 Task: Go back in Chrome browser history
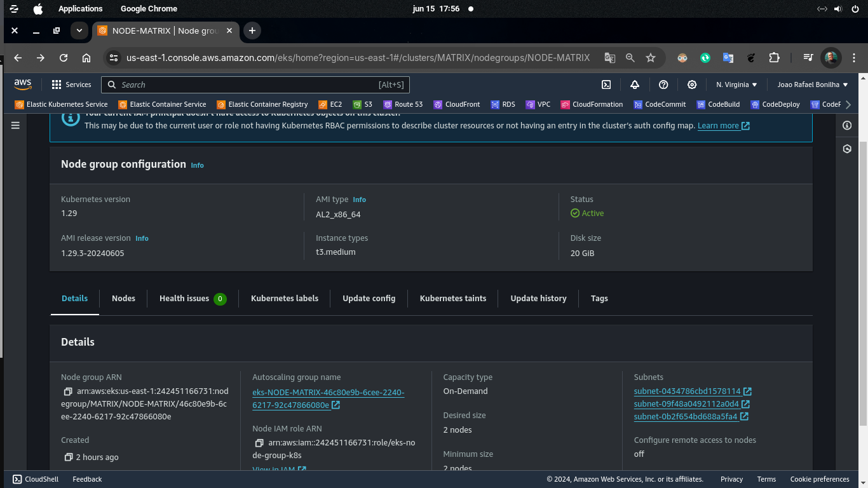coord(18,58)
